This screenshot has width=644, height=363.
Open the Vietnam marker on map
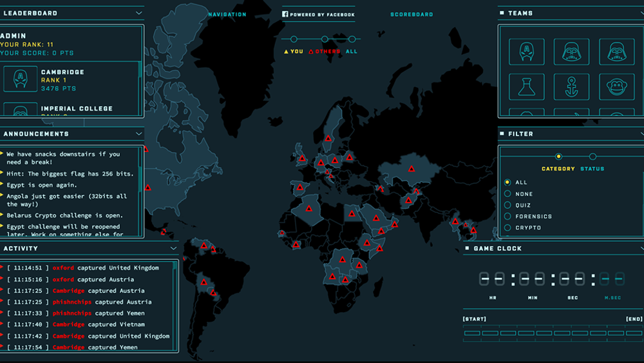tap(473, 230)
